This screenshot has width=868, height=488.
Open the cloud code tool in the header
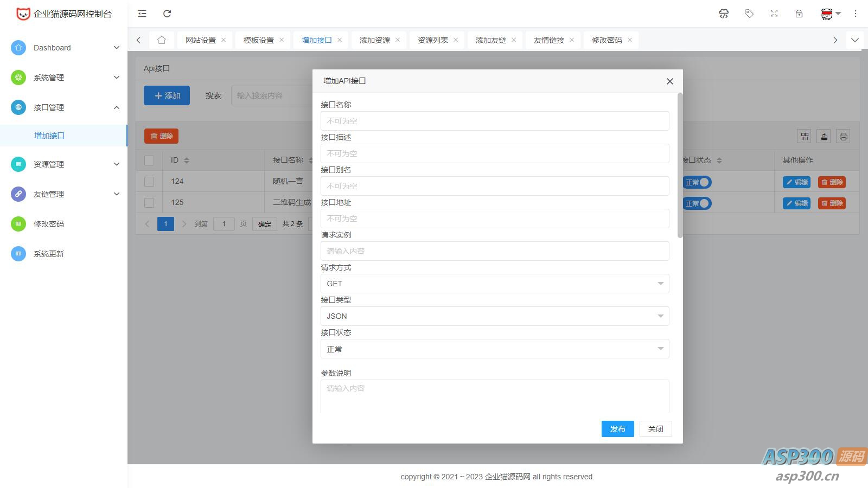(724, 14)
